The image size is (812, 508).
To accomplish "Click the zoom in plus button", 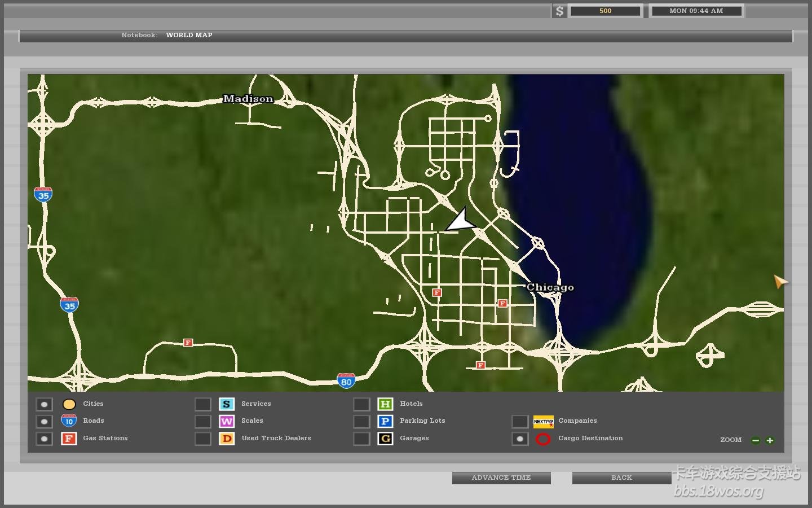I will pyautogui.click(x=770, y=440).
